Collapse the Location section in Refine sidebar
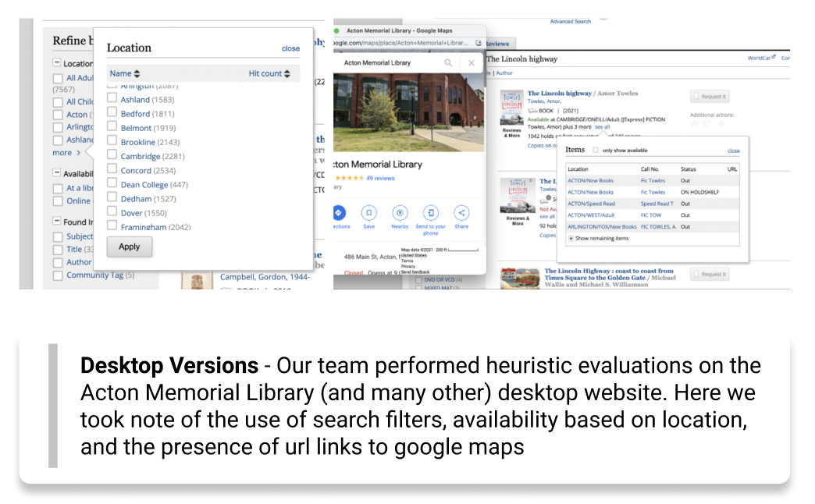This screenshot has height=504, width=815. [x=57, y=63]
